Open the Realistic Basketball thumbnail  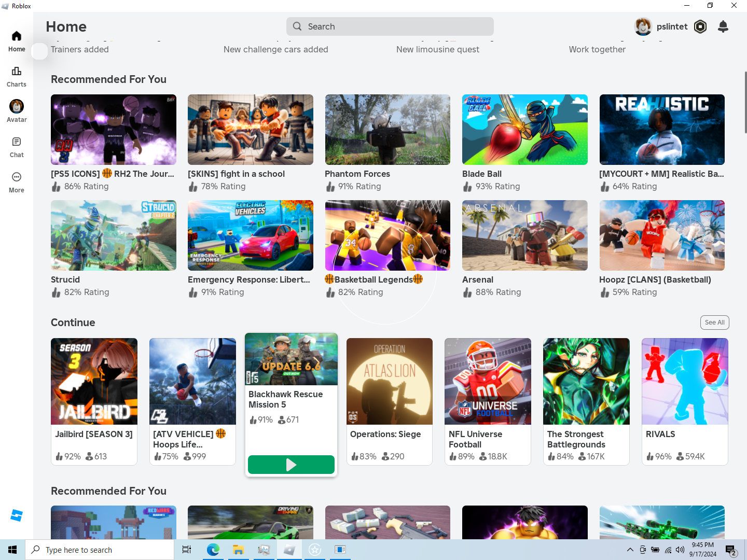[662, 130]
